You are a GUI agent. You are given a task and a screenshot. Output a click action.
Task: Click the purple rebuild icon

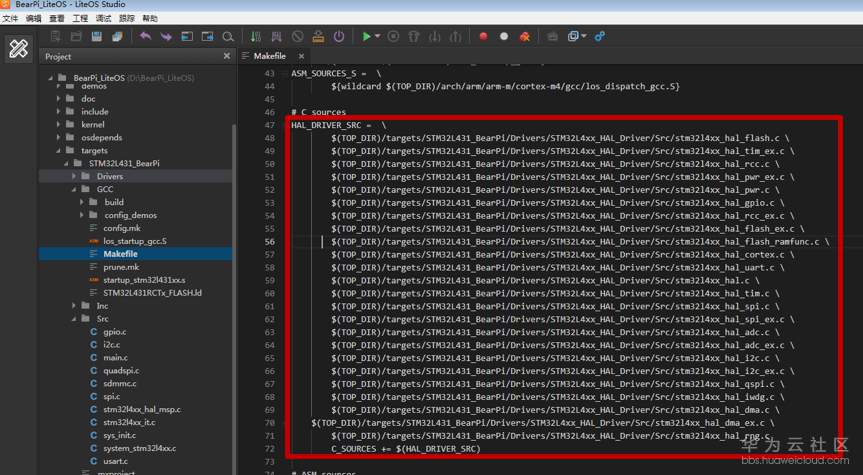(x=276, y=37)
